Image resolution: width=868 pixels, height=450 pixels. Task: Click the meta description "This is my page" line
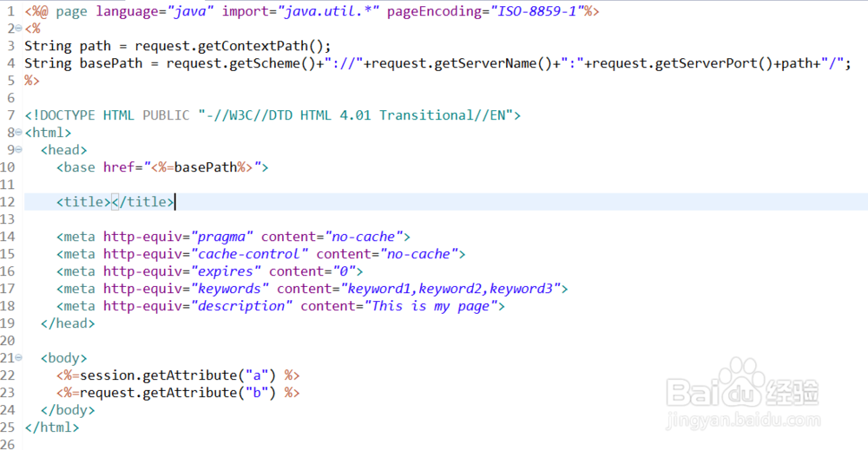coord(280,306)
